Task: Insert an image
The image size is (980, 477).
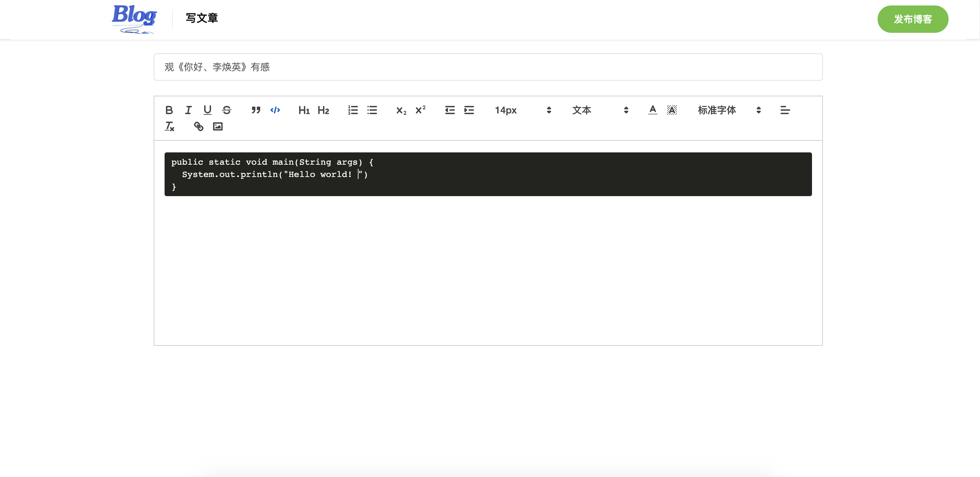Action: (218, 126)
